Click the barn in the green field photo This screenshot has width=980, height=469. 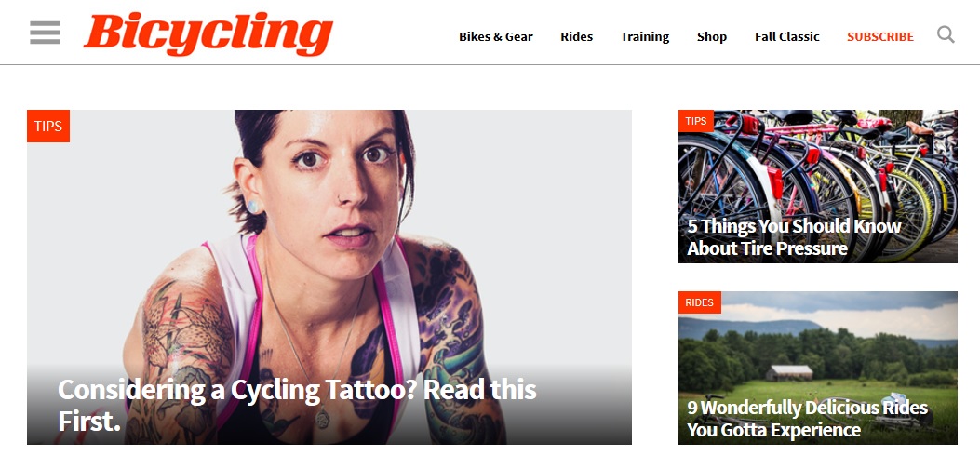pos(789,373)
